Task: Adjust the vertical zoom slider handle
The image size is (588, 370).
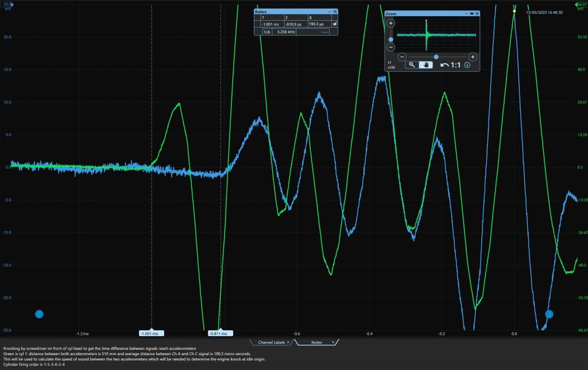Action: click(390, 40)
